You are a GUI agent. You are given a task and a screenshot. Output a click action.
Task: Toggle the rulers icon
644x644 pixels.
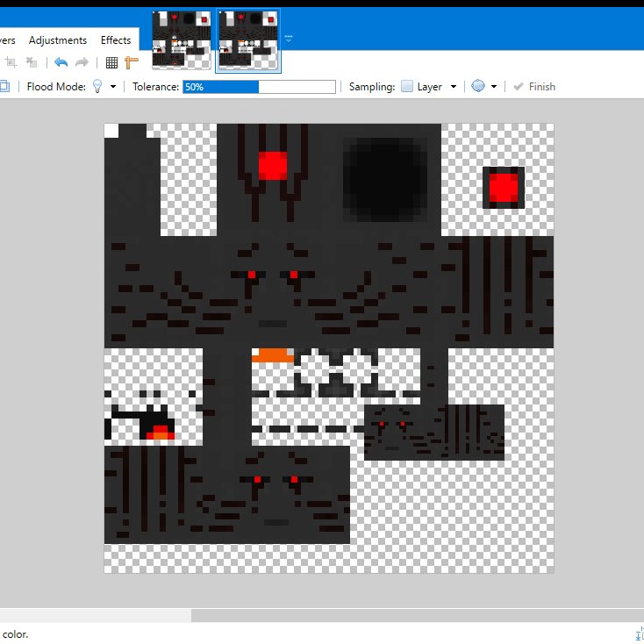pos(132,62)
